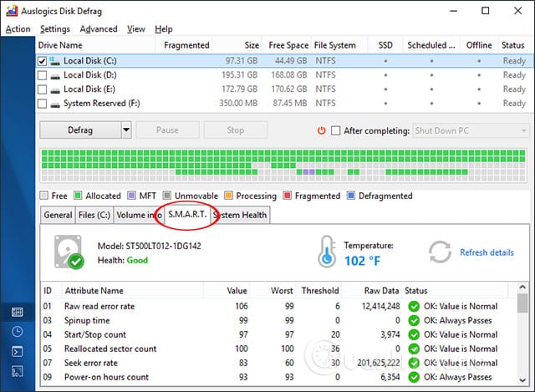Click the System Reserved (F:) drive icon
The height and width of the screenshot is (392, 535).
(x=55, y=104)
